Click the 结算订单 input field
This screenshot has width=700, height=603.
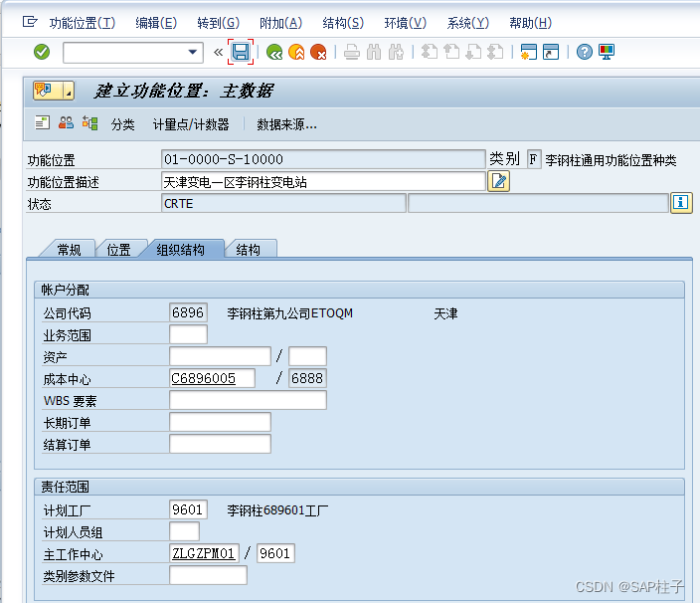pos(220,444)
